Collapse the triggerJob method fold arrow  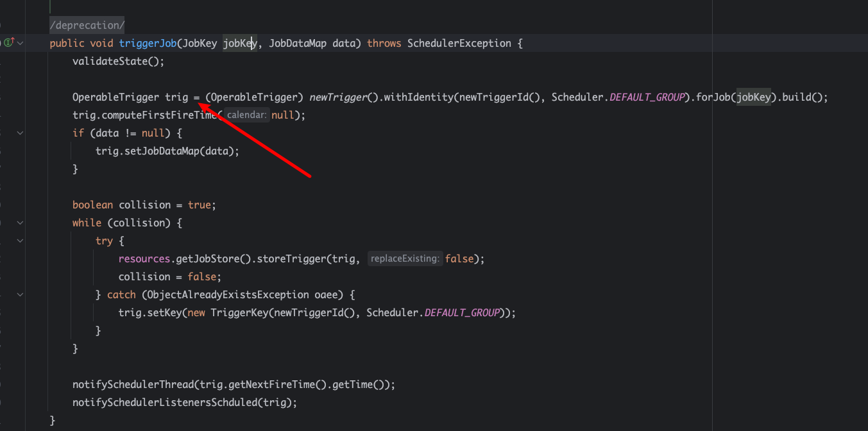tap(21, 43)
